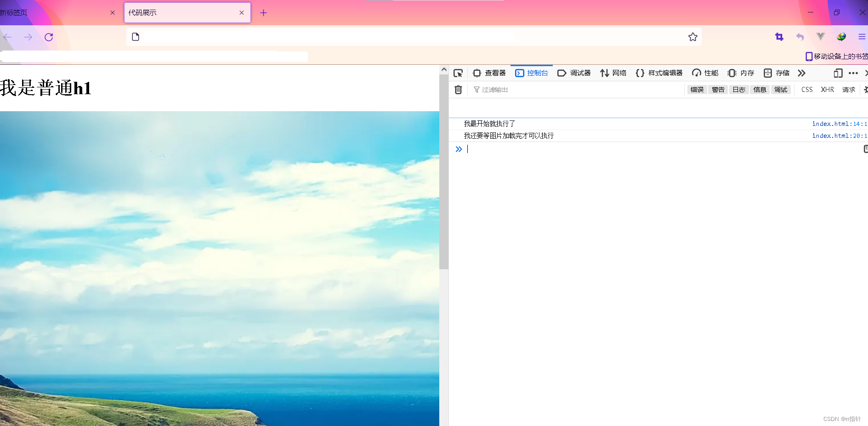This screenshot has width=868, height=426.
Task: Open DevTools three-dot options menu
Action: tap(853, 73)
